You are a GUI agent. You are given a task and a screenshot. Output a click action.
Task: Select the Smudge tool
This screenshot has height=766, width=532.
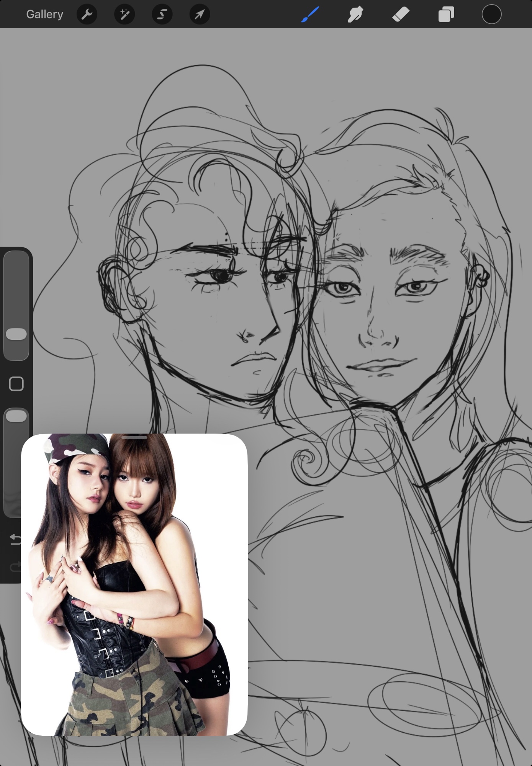355,15
